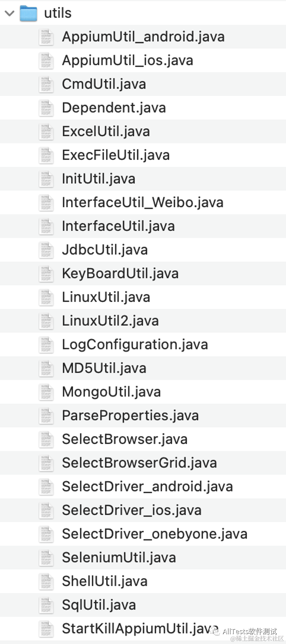Select the Dependent.java file name
The width and height of the screenshot is (286, 644).
114,108
